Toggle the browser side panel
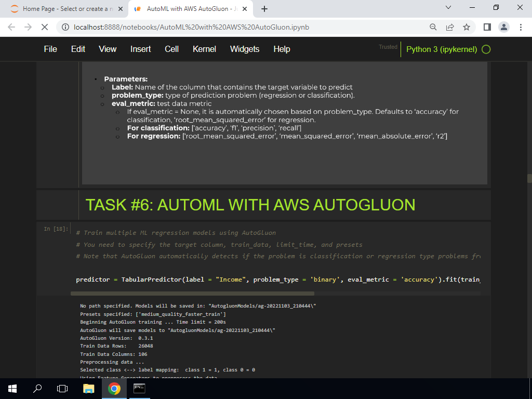The image size is (532, 399). tap(487, 27)
